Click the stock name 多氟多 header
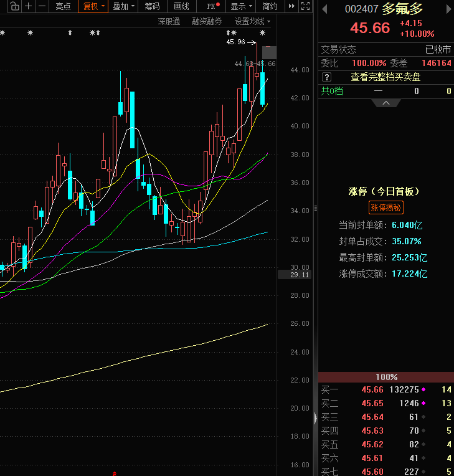 402,9
